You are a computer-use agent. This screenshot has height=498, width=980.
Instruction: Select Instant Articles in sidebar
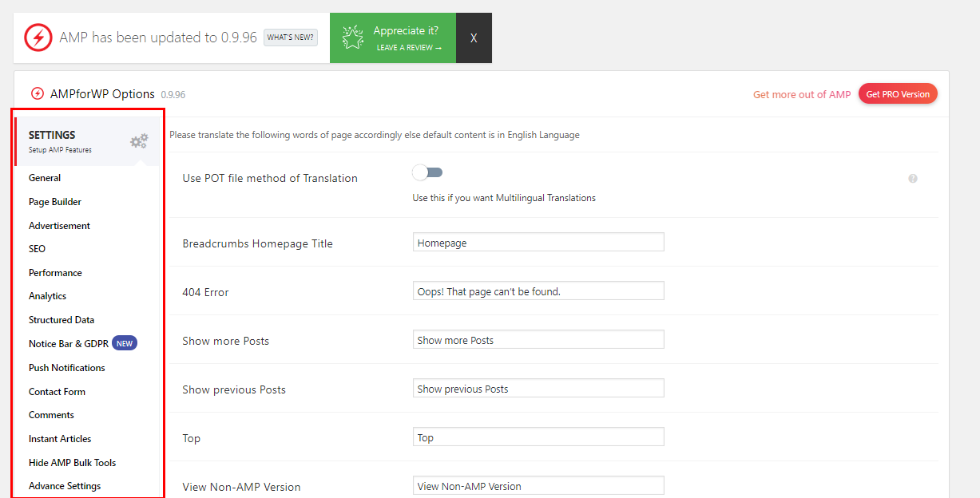click(x=60, y=439)
